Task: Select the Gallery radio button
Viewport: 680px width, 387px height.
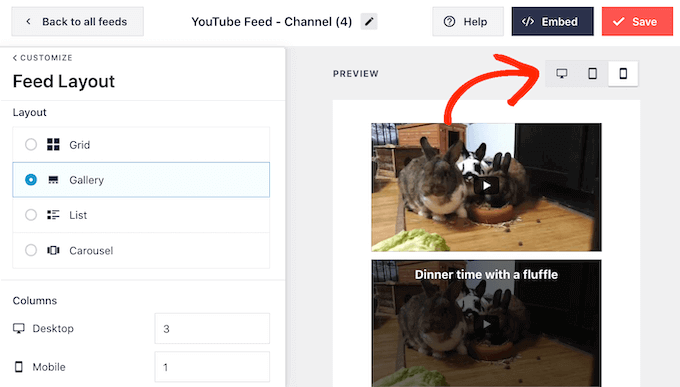Action: pyautogui.click(x=31, y=180)
